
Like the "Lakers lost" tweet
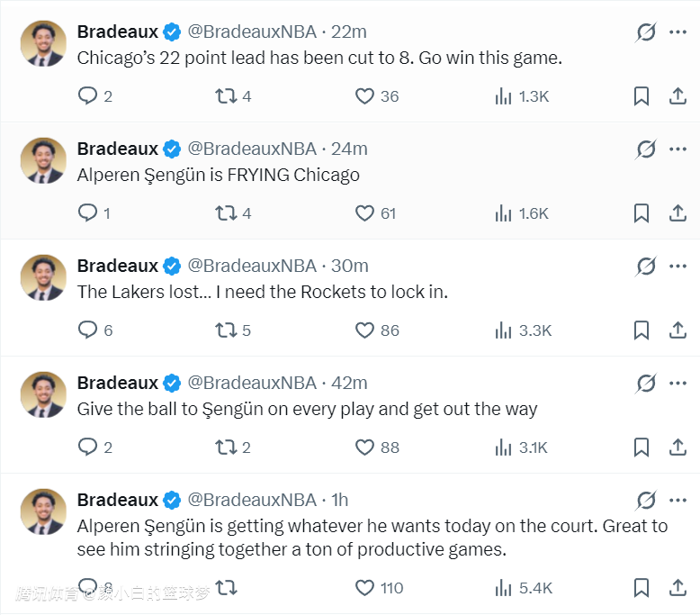364,330
